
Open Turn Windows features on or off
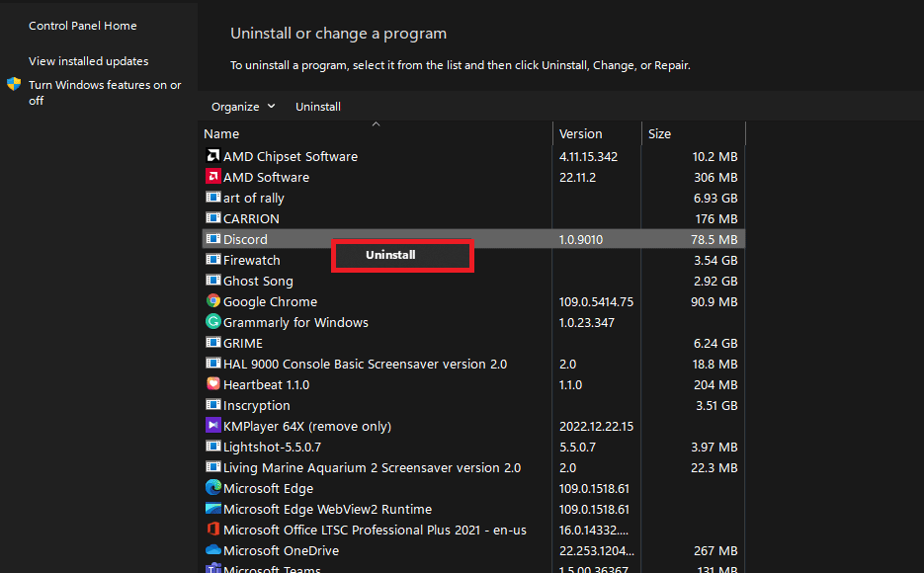click(105, 93)
